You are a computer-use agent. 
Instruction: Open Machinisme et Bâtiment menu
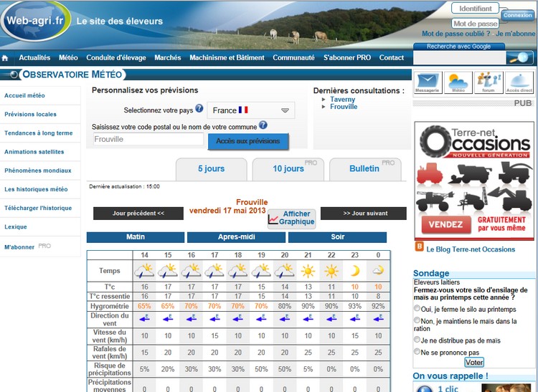(227, 58)
